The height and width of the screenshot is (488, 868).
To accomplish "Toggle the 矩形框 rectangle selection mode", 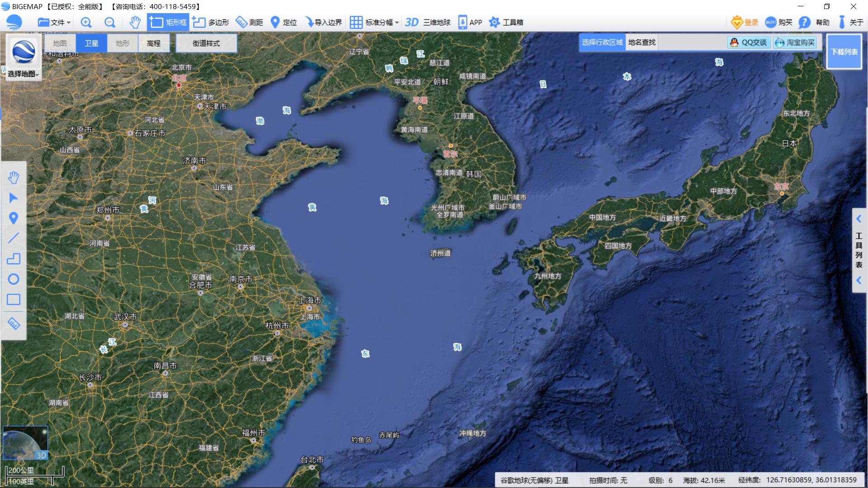I will (x=168, y=22).
